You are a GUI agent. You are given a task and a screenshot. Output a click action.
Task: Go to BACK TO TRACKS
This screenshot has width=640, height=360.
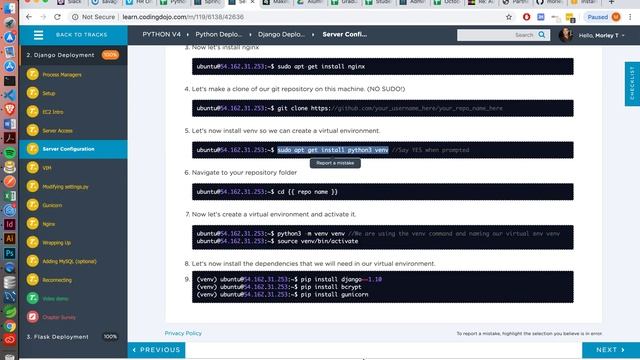(81, 35)
